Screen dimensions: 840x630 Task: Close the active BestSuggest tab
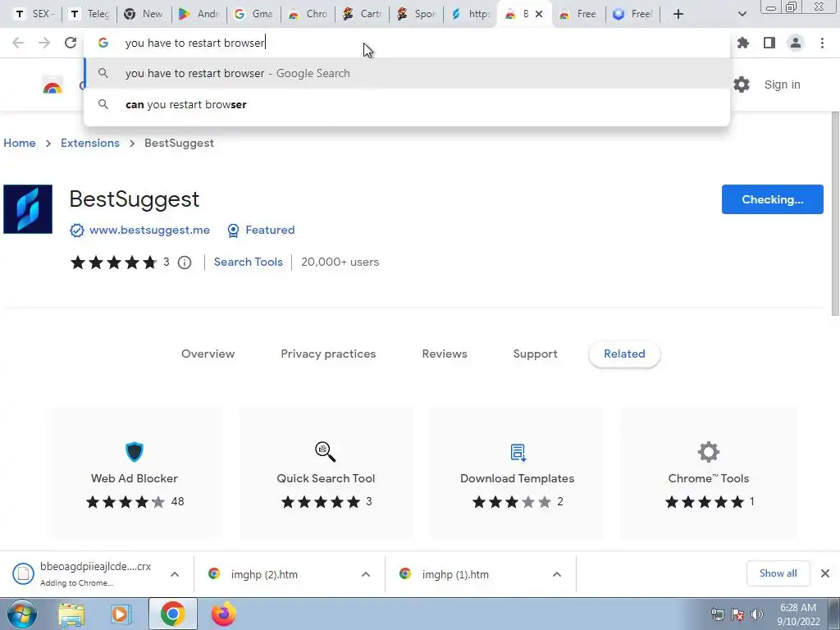tap(539, 14)
